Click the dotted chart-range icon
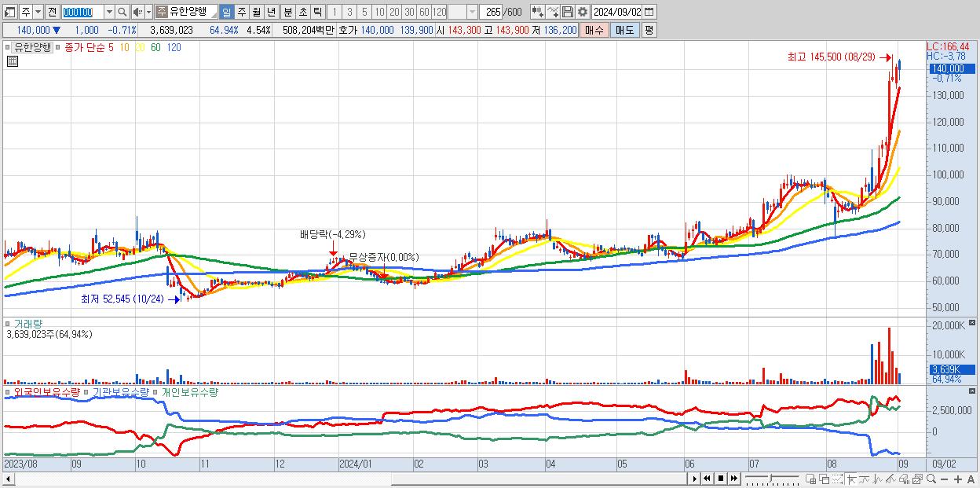Image resolution: width=980 pixels, height=488 pixels. click(x=838, y=479)
